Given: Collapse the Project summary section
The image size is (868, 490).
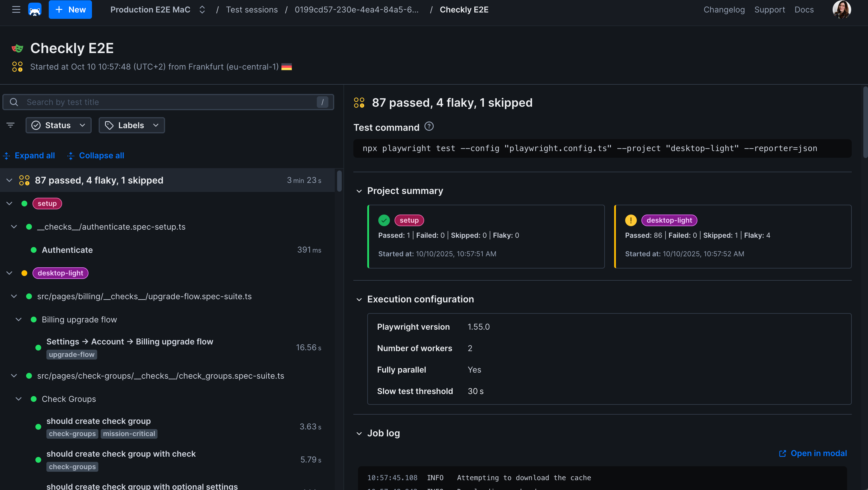Looking at the screenshot, I should 359,191.
